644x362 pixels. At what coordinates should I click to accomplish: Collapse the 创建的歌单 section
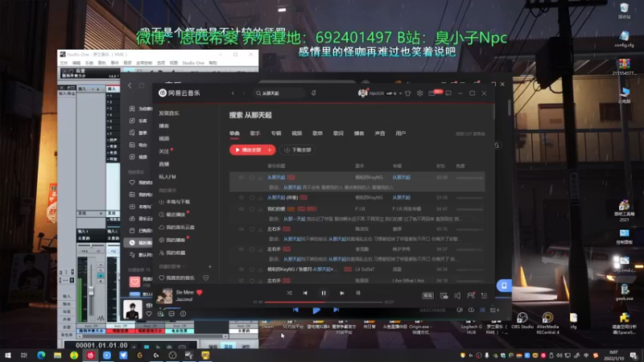pyautogui.click(x=172, y=267)
